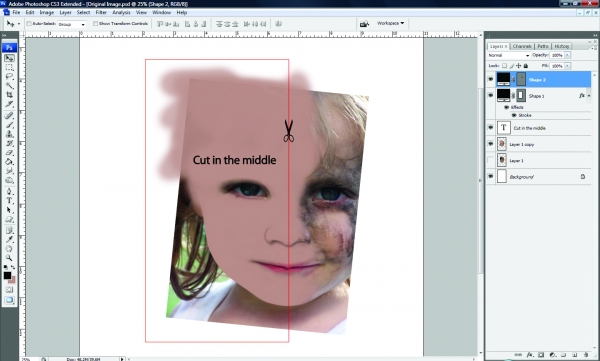Swap foreground and background colors
The height and width of the screenshot is (361, 600).
click(x=13, y=267)
